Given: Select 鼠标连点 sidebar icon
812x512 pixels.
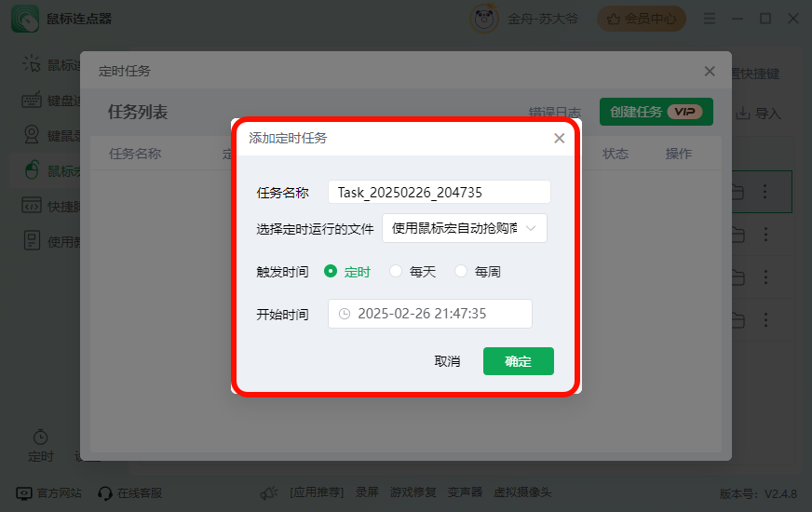Looking at the screenshot, I should coord(32,64).
